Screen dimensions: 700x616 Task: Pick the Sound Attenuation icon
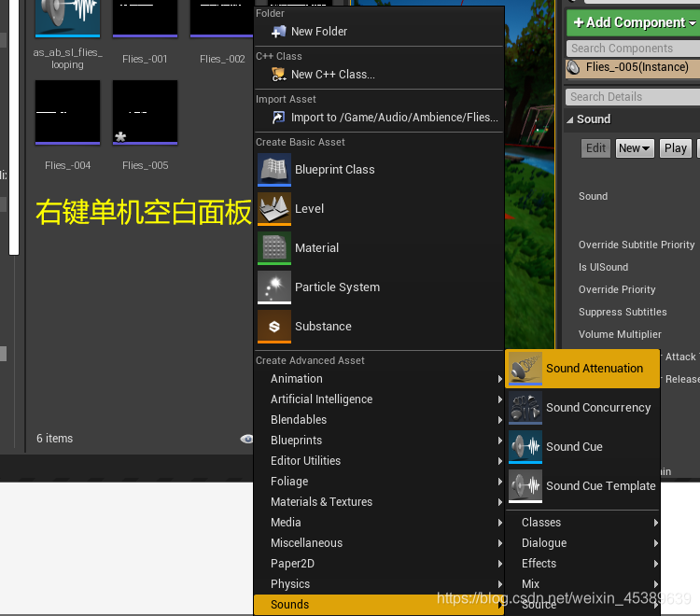[x=525, y=369]
